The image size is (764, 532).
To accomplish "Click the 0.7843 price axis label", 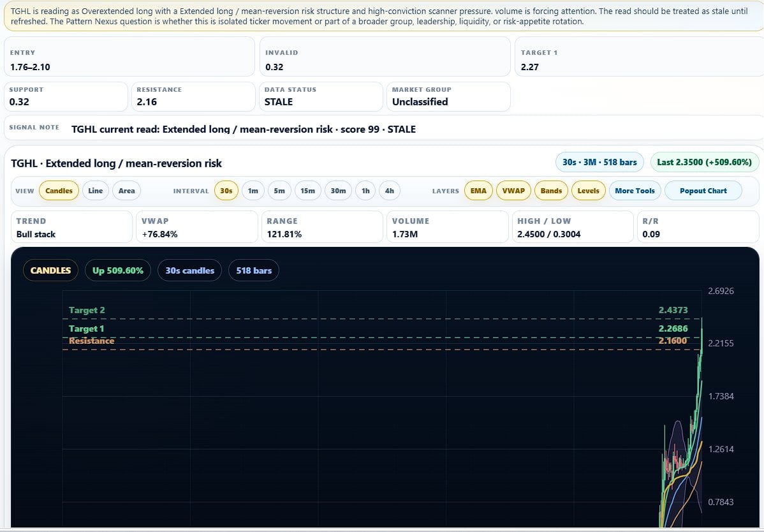I will 721,502.
